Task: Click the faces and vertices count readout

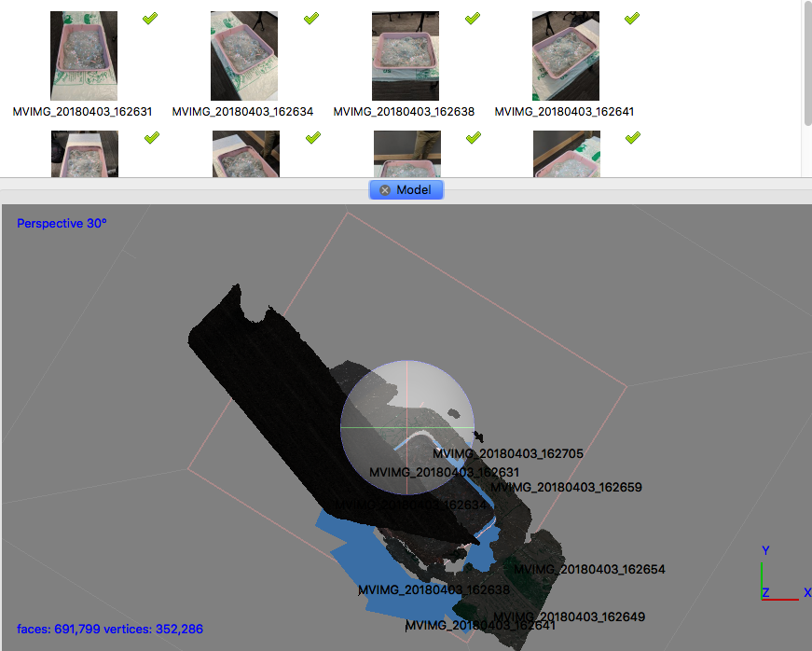Action: [109, 630]
